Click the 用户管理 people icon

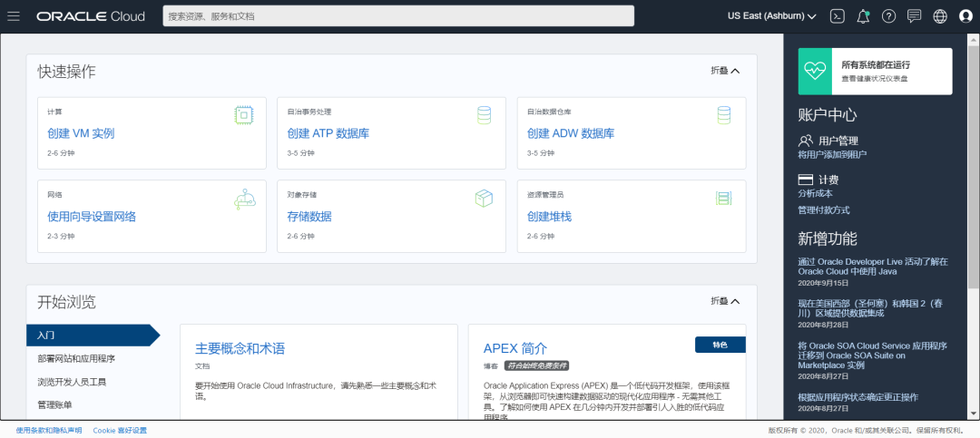(x=806, y=141)
